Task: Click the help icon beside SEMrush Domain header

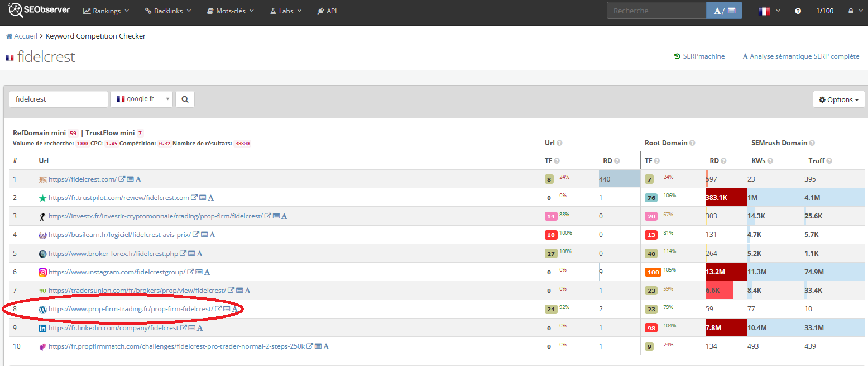Action: (x=812, y=143)
